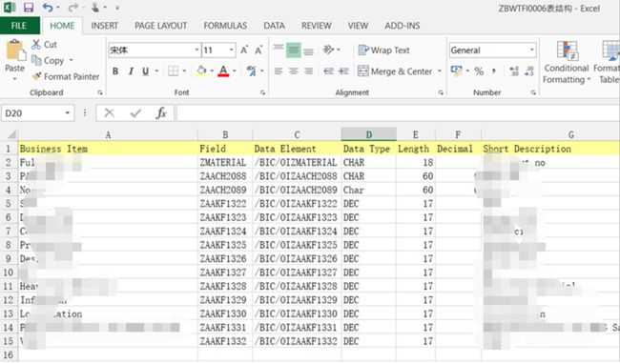620x364 pixels.
Task: Open the font color dropdown arrow
Action: pyautogui.click(x=235, y=71)
